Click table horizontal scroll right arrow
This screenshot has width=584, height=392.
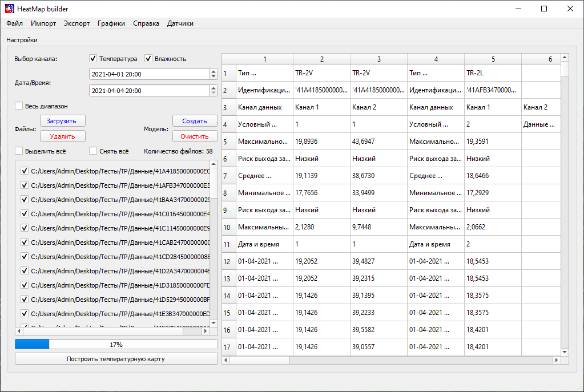[x=557, y=360]
